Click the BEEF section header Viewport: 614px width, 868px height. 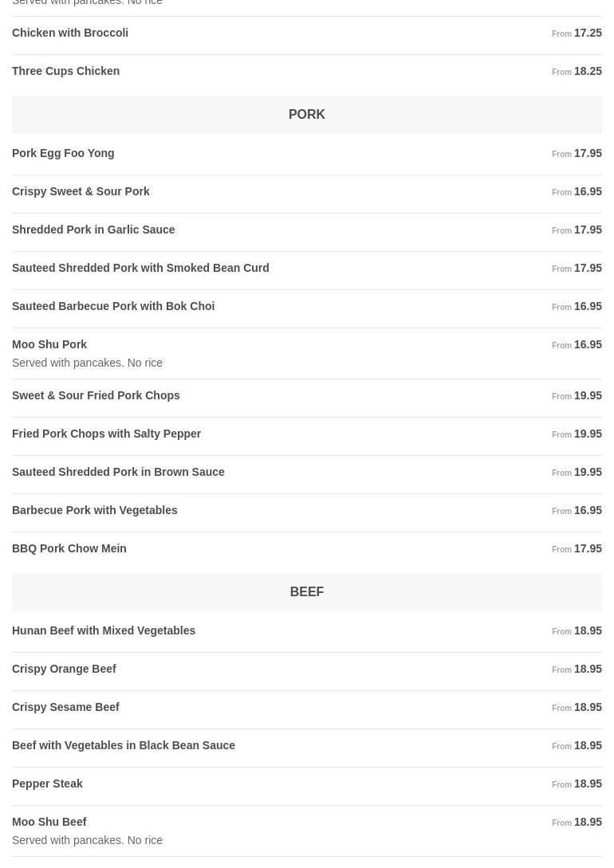306,592
